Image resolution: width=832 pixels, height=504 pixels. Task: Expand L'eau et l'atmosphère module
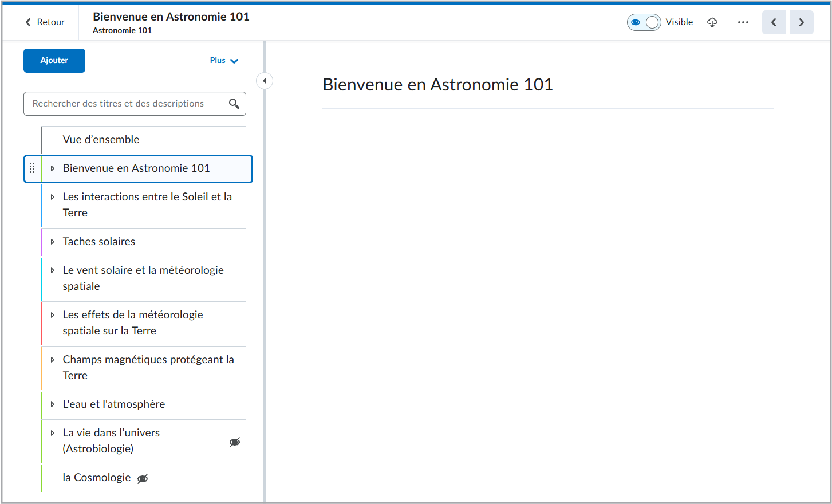coord(53,404)
